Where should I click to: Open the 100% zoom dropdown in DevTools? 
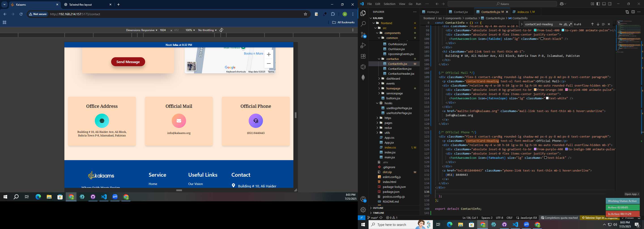coord(190,30)
